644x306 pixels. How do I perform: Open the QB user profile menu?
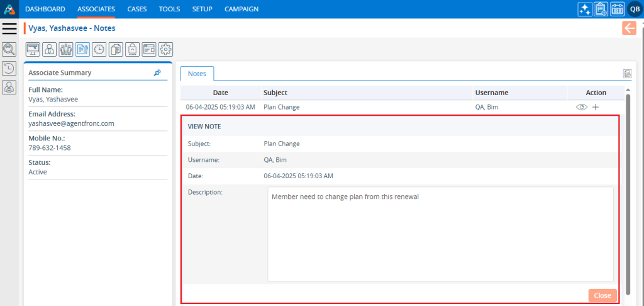(x=634, y=9)
